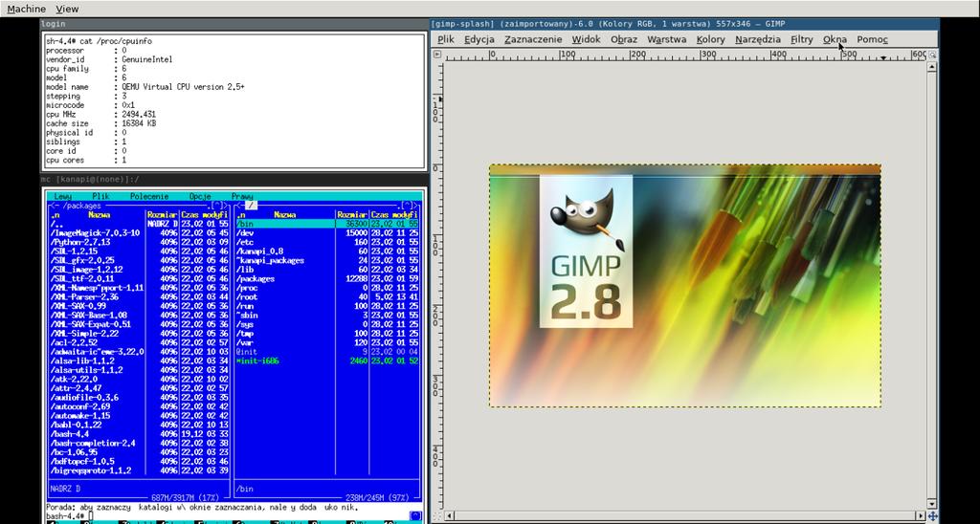Open Obraz menu in GIMP
The height and width of the screenshot is (524, 980).
624,39
